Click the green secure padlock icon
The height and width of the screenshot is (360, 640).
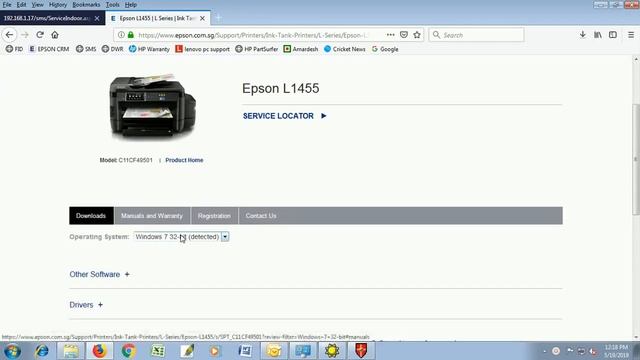[x=131, y=35]
